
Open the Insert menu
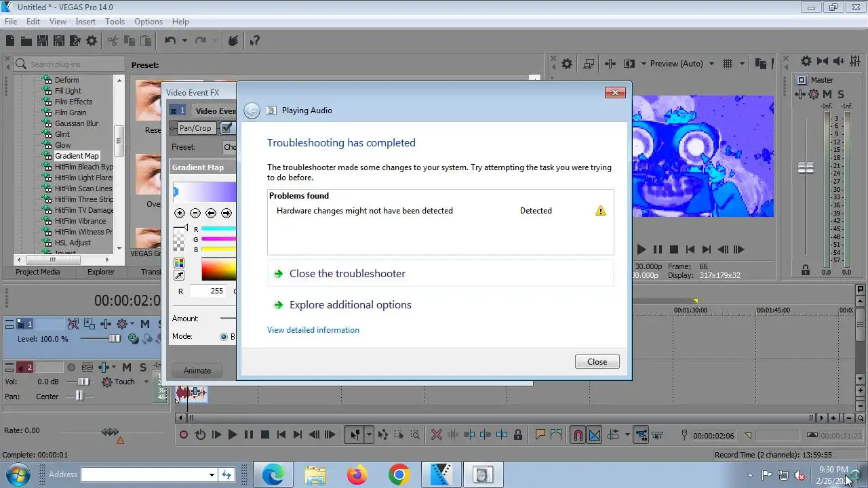click(85, 22)
